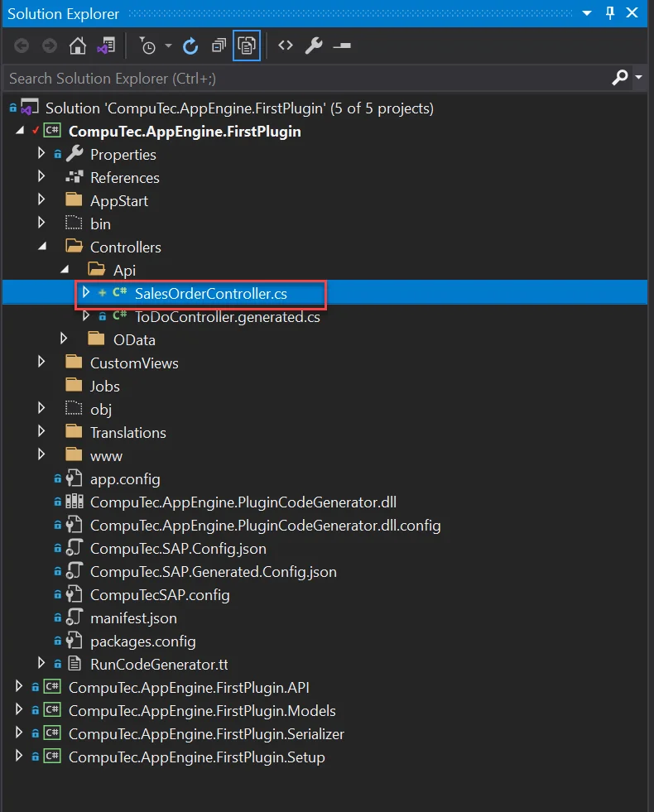Select ToDoController.generated.cs file

pos(227,316)
